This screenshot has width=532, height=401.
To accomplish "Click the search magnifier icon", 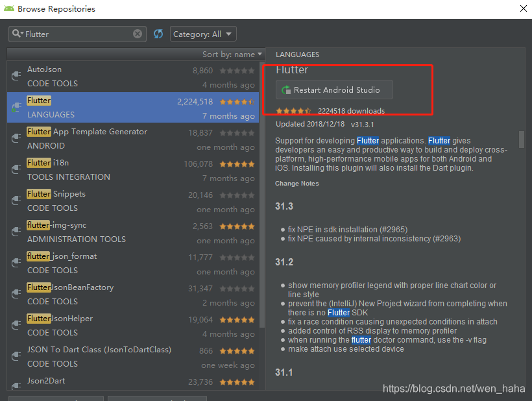I will 16,34.
